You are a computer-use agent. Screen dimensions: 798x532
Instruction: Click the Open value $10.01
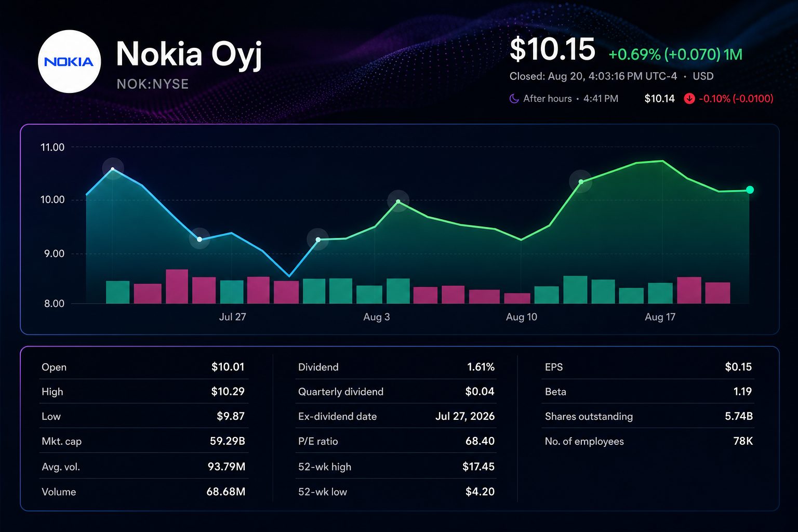pyautogui.click(x=228, y=367)
